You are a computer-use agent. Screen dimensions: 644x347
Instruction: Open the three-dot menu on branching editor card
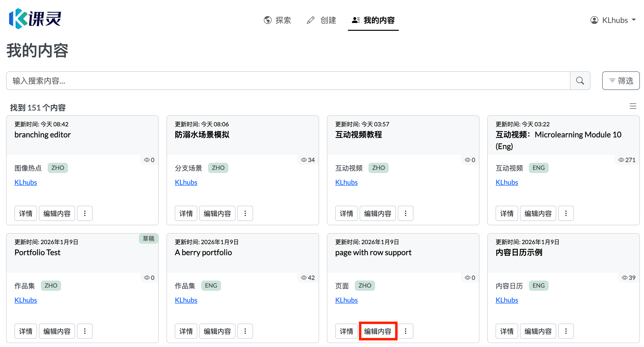(x=85, y=213)
